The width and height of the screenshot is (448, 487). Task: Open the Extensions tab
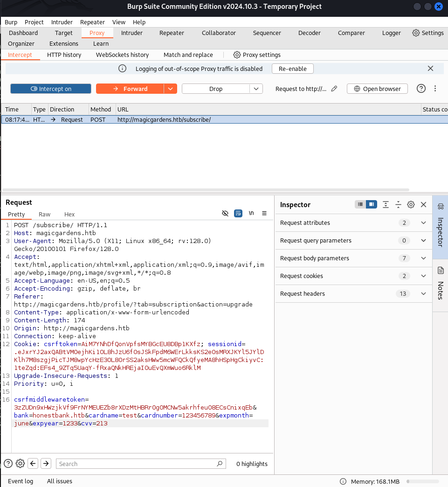(64, 44)
